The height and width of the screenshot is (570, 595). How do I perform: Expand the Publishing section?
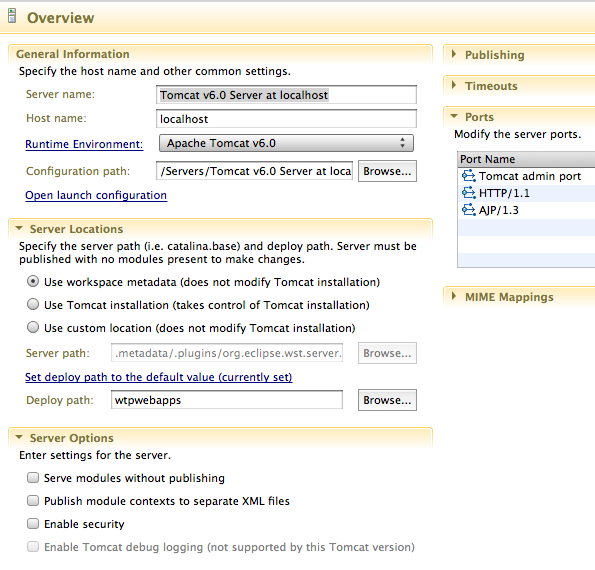pyautogui.click(x=454, y=54)
